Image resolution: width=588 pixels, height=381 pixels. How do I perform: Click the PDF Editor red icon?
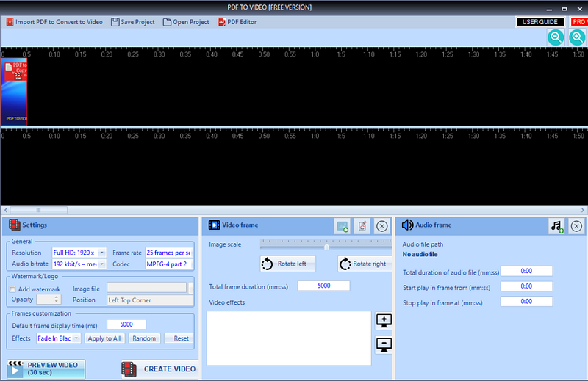tap(222, 22)
